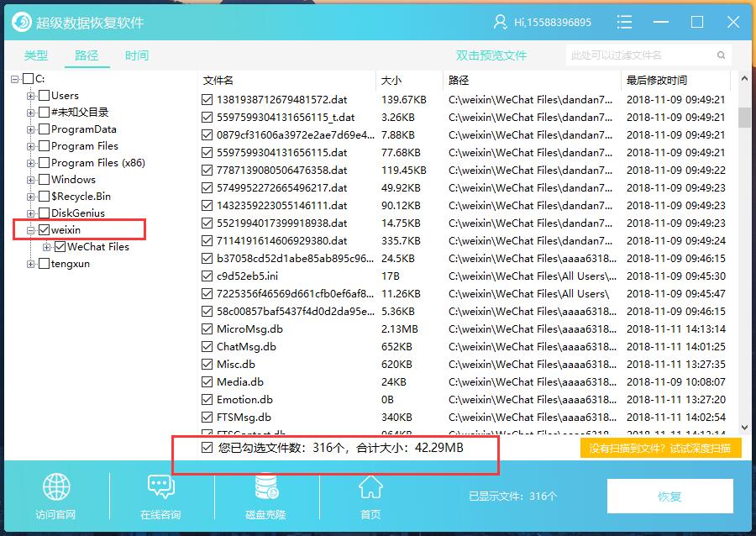Image resolution: width=756 pixels, height=536 pixels.
Task: Switch to the 路径 tab
Action: 87,55
